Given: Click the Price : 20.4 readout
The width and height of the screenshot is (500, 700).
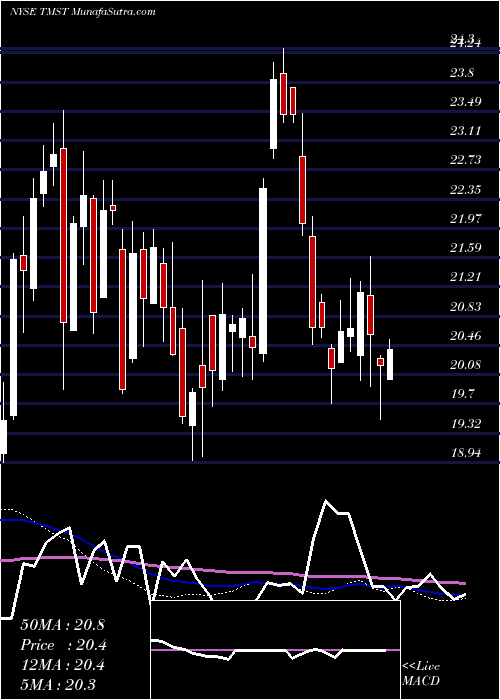Looking at the screenshot, I should 63,645.
